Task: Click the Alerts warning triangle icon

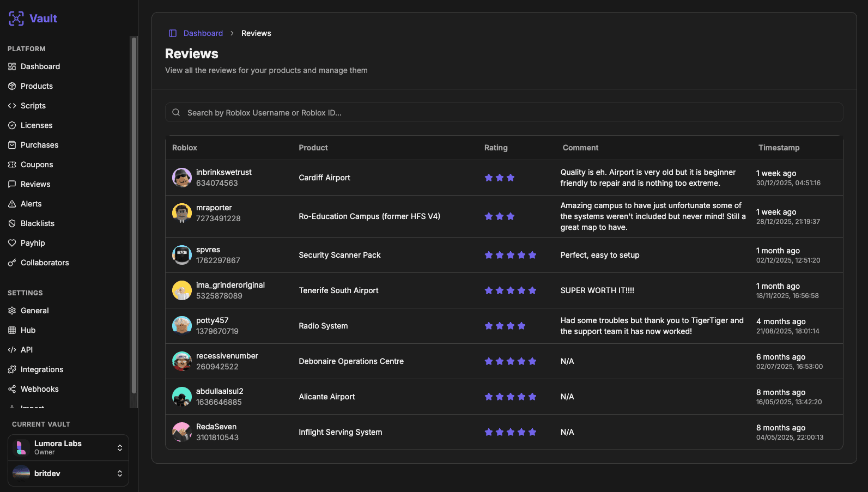Action: click(12, 204)
